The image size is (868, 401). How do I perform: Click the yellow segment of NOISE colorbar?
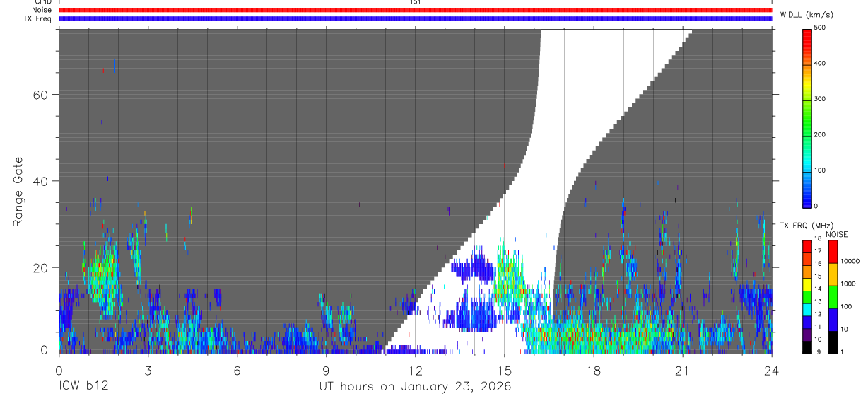[833, 274]
